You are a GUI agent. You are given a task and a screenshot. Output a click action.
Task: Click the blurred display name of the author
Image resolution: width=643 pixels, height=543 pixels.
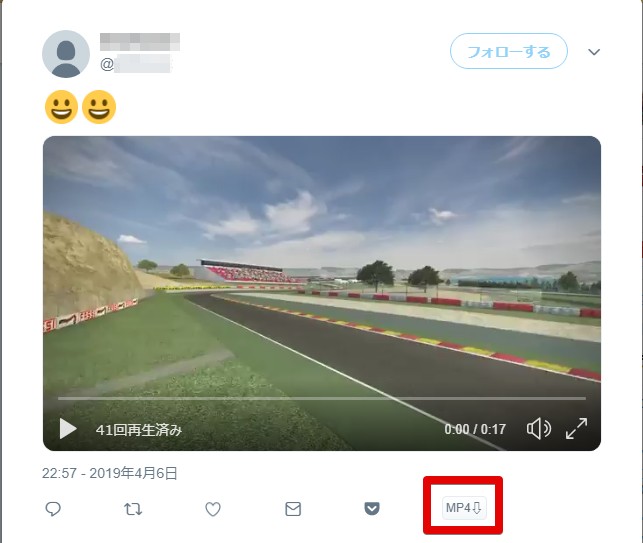click(140, 42)
